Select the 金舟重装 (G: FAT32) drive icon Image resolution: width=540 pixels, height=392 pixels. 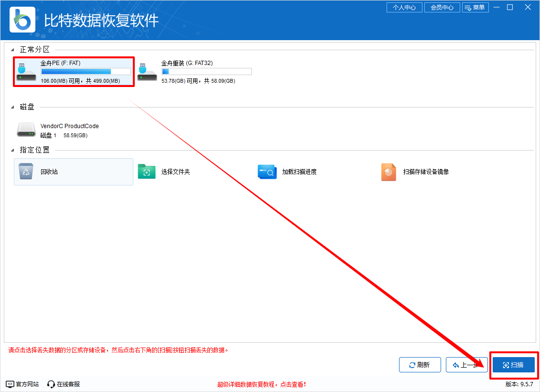147,72
